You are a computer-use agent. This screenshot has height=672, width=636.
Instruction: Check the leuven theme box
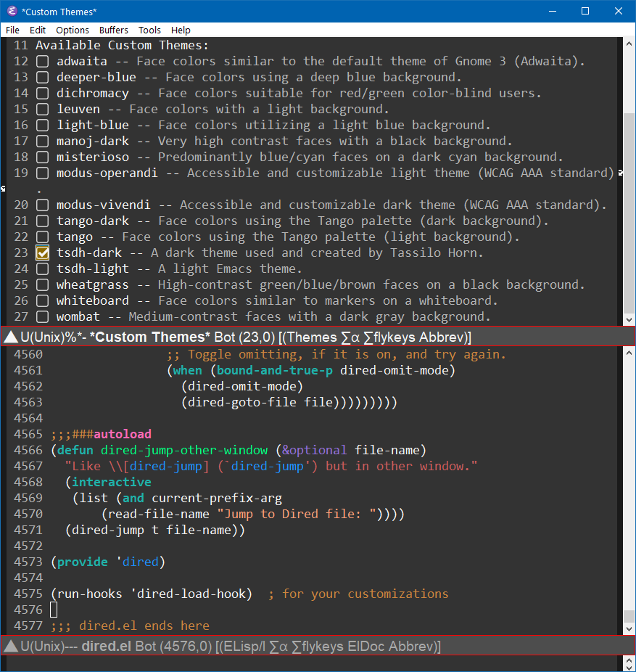(x=42, y=109)
